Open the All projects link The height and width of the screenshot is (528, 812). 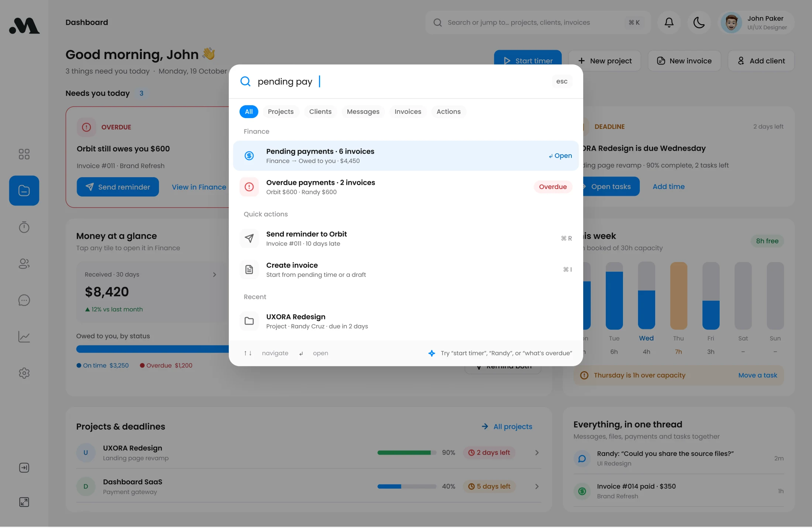tap(507, 427)
